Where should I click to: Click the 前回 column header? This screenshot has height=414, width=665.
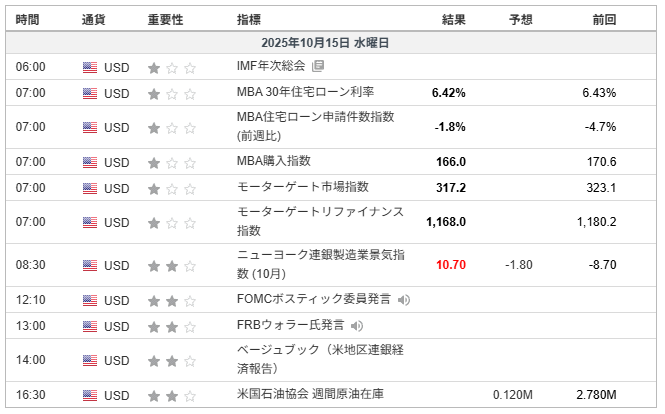(604, 19)
